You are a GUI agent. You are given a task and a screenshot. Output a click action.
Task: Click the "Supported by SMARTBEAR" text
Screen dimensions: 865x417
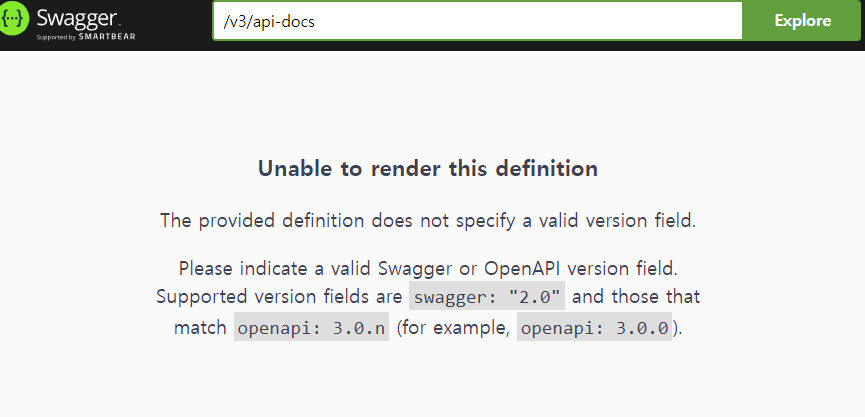tap(86, 37)
